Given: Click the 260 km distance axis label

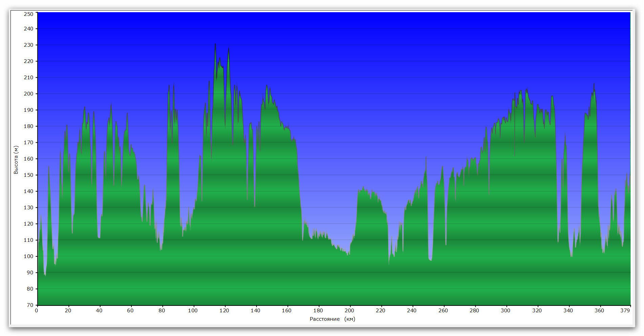Looking at the screenshot, I should click(443, 311).
